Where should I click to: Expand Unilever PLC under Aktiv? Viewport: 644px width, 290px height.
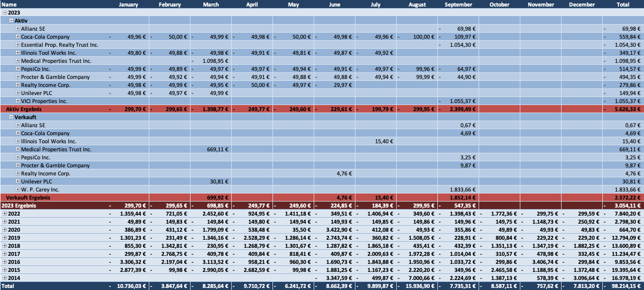pos(18,93)
